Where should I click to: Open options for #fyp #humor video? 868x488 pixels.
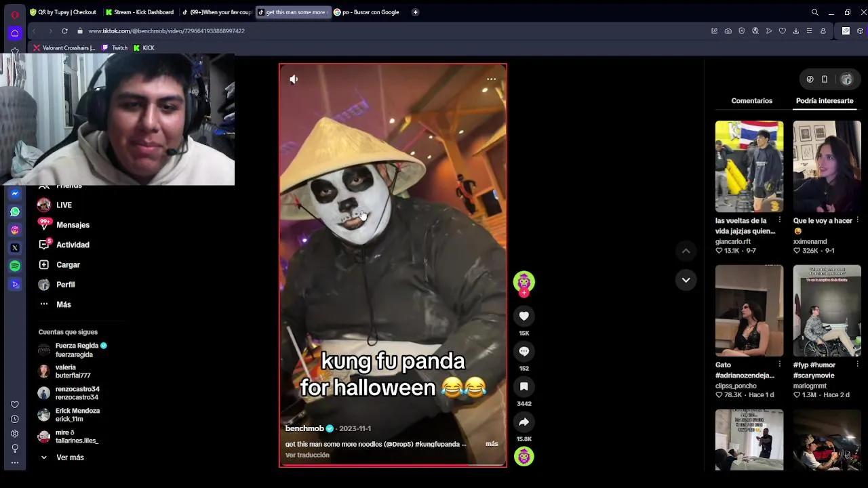pyautogui.click(x=857, y=365)
